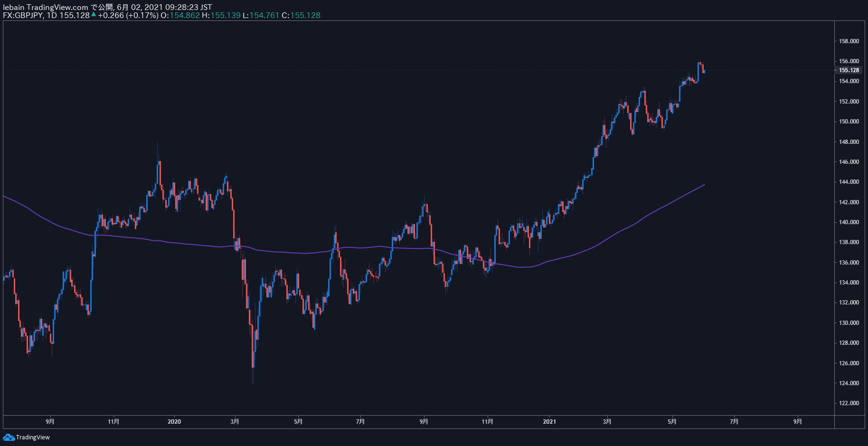Click the 2020 label on time axis
This screenshot has width=868, height=446.
pyautogui.click(x=174, y=421)
